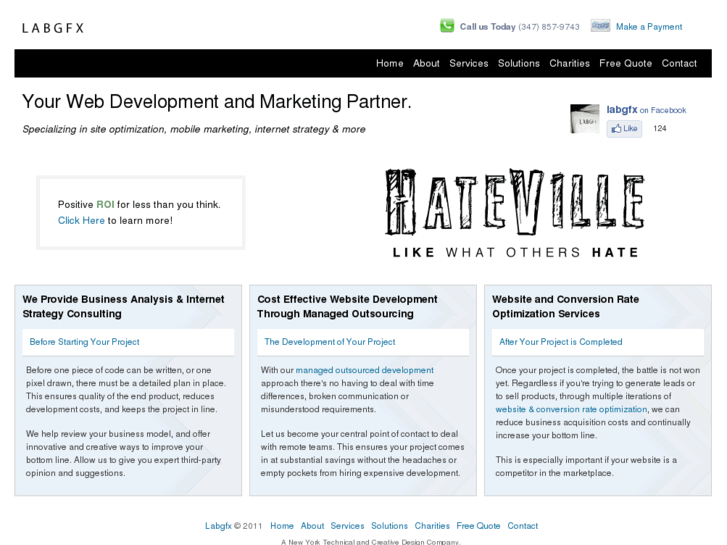
Task: Follow the Click Here link about ROI
Action: click(x=81, y=221)
